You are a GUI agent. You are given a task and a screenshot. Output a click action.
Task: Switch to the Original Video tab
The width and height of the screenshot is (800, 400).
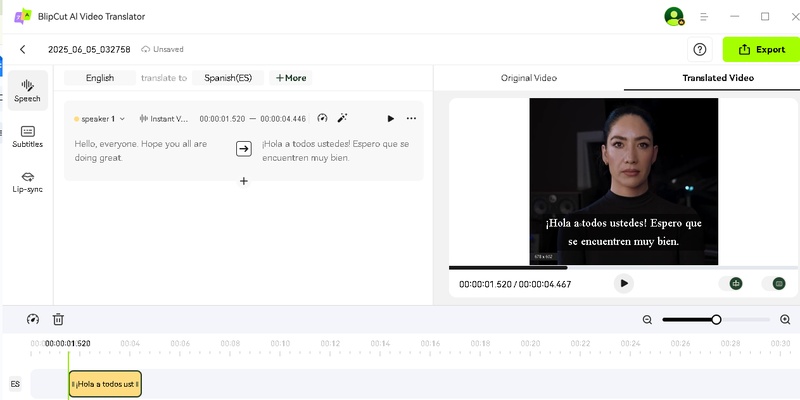tap(528, 78)
